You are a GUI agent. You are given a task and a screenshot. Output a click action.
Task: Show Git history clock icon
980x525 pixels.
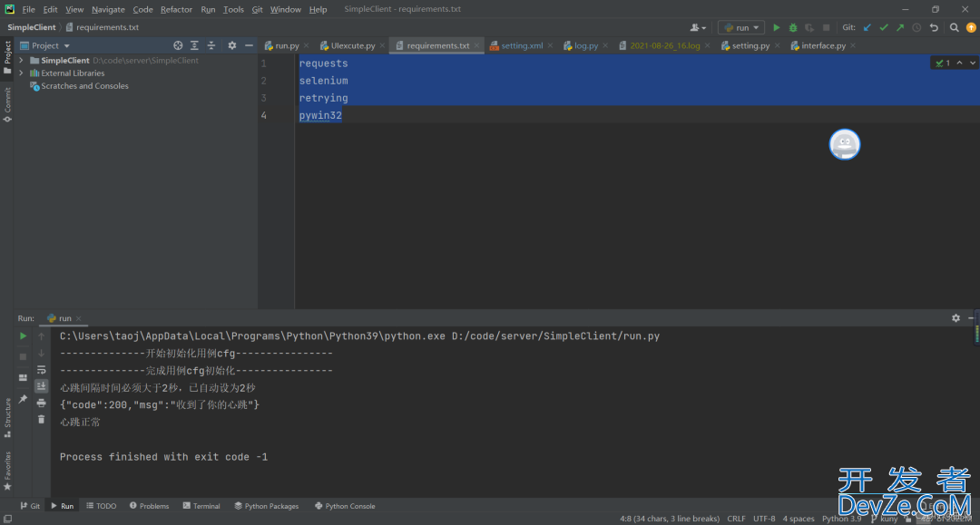pos(916,27)
